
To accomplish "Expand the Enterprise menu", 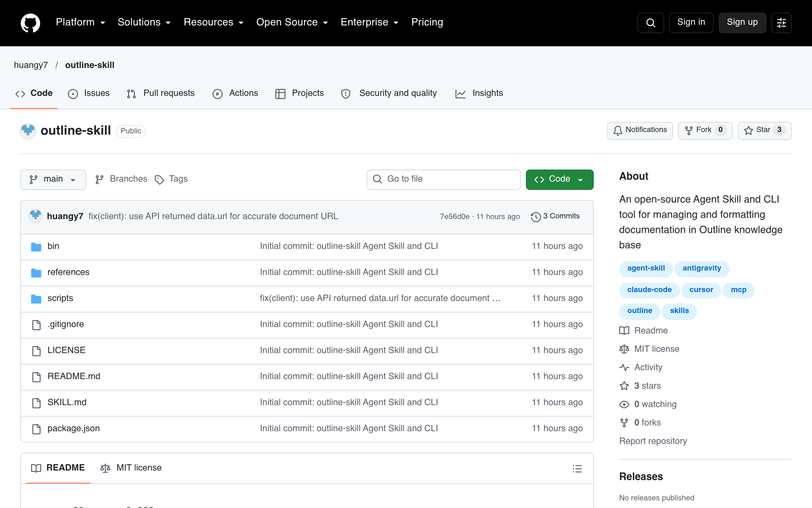I will (370, 22).
